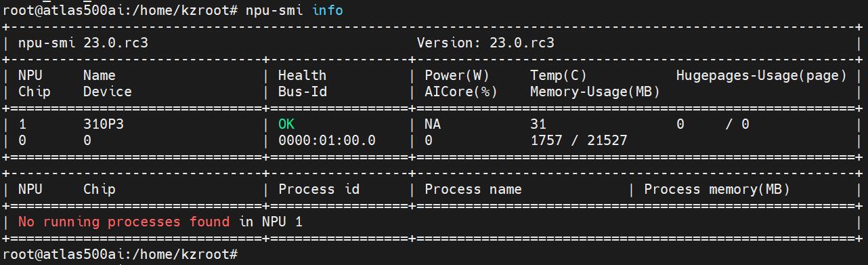Click the Power(W) column header
The height and width of the screenshot is (265, 868).
tap(457, 75)
